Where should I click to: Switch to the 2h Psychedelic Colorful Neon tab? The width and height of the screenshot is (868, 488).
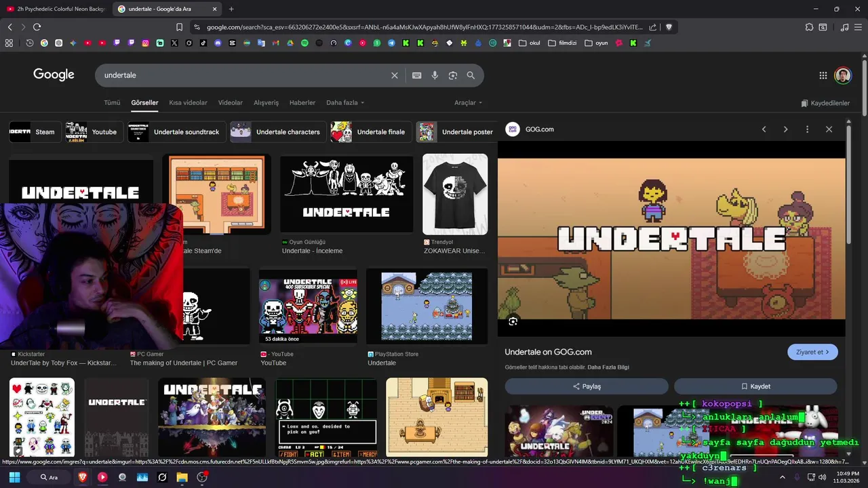(56, 9)
